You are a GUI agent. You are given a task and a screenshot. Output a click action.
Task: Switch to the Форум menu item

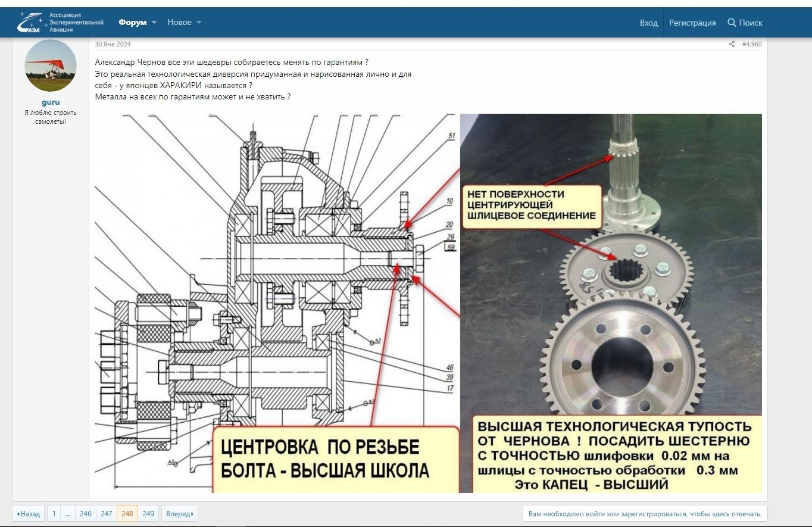point(133,22)
